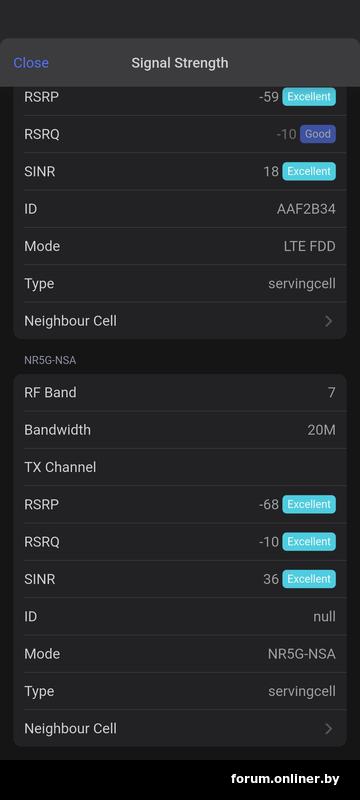Select the null ID value
The image size is (360, 800).
click(324, 616)
